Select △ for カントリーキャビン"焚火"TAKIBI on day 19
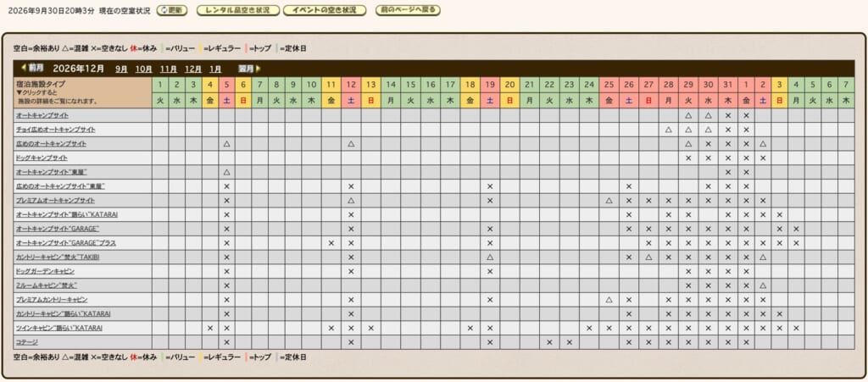This screenshot has width=868, height=382. click(490, 257)
